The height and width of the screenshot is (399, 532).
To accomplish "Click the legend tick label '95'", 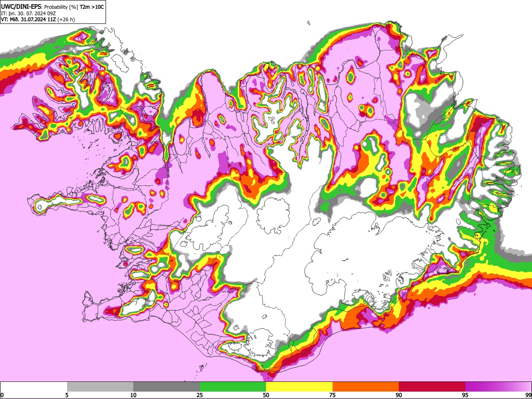I will (x=465, y=395).
